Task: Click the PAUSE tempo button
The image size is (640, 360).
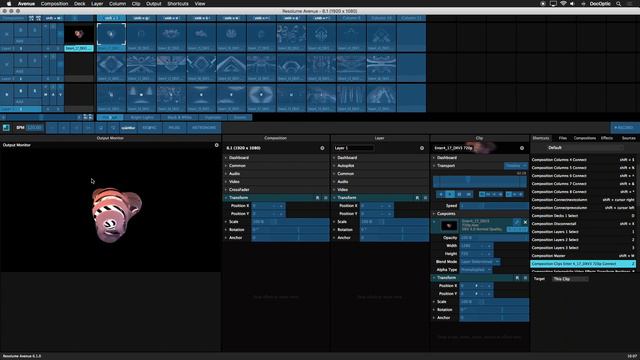Action: [174, 128]
